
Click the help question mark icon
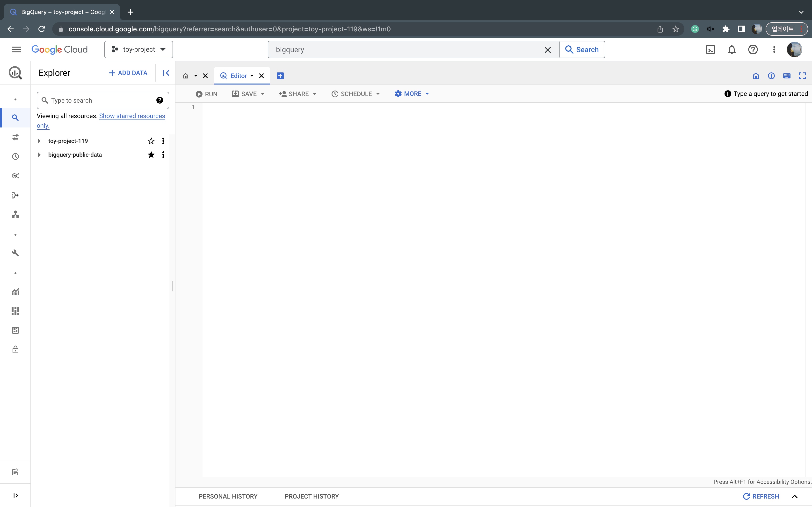click(753, 50)
